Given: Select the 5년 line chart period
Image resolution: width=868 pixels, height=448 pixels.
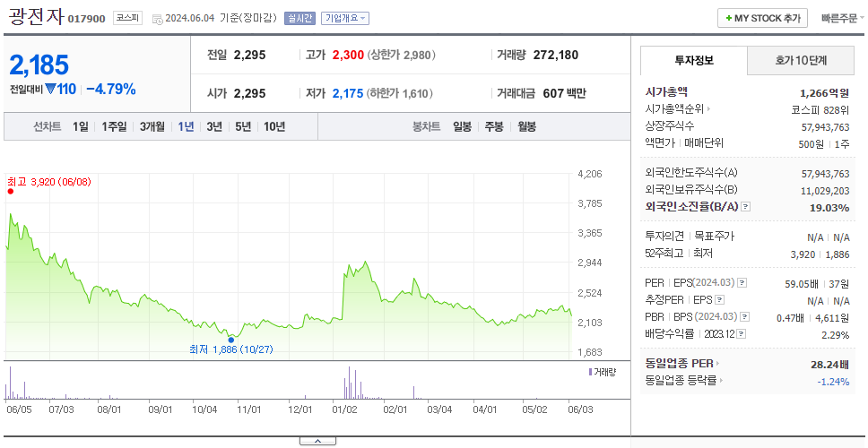Looking at the screenshot, I should [243, 126].
